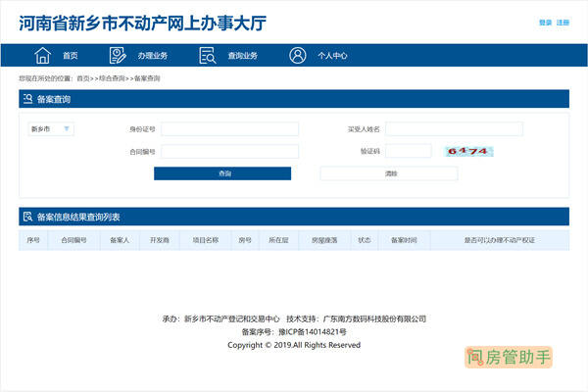Click the 备案人 column header
The width and height of the screenshot is (588, 392).
[120, 240]
